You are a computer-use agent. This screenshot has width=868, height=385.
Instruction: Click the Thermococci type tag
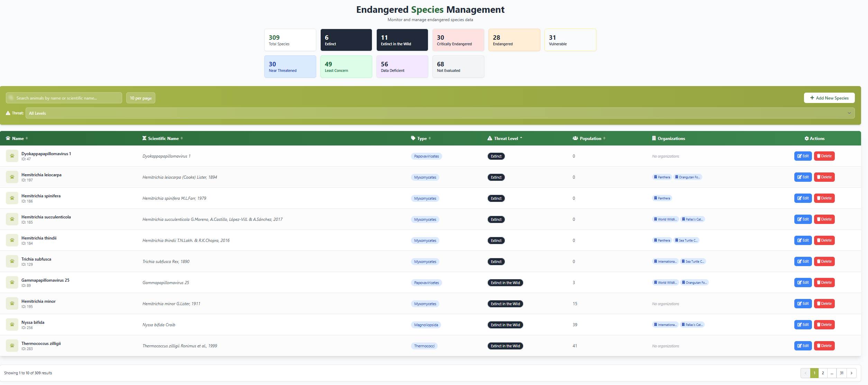pyautogui.click(x=424, y=346)
